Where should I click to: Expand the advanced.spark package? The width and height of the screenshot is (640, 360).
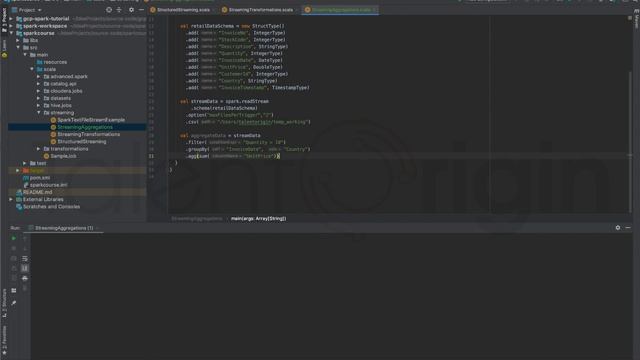pyautogui.click(x=39, y=76)
